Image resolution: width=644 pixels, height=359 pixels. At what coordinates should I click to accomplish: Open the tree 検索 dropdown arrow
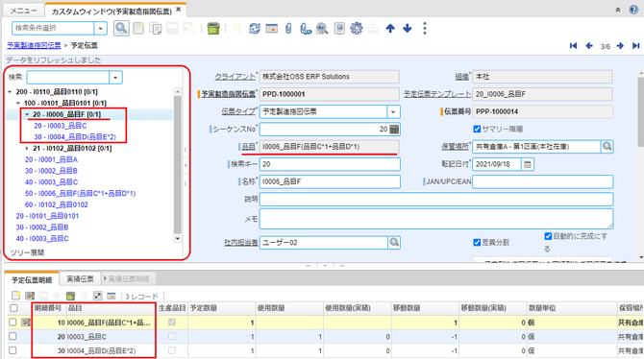pos(115,77)
